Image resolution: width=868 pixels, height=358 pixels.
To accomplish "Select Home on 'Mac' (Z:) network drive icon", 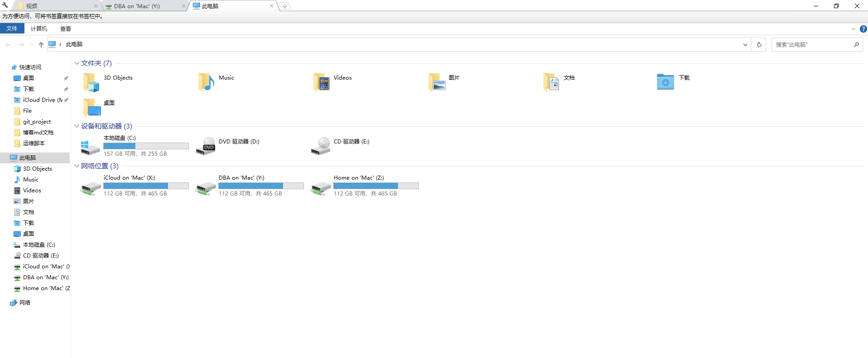I will pos(321,188).
